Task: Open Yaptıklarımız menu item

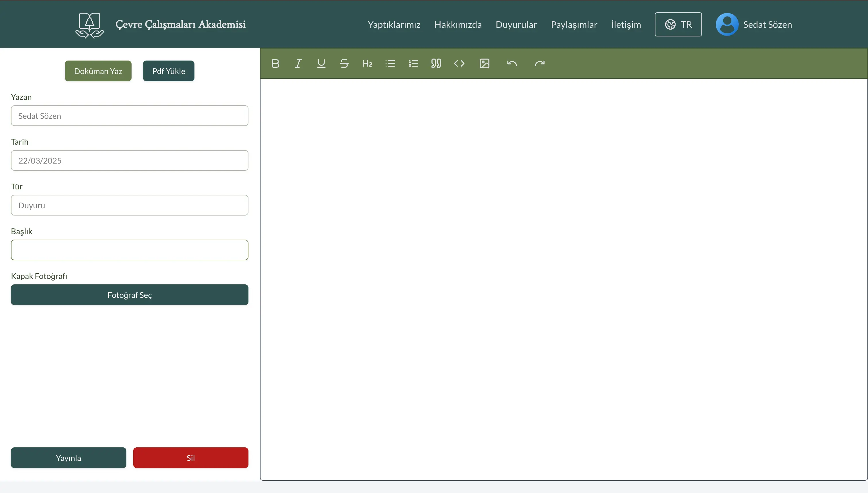Action: click(x=394, y=25)
